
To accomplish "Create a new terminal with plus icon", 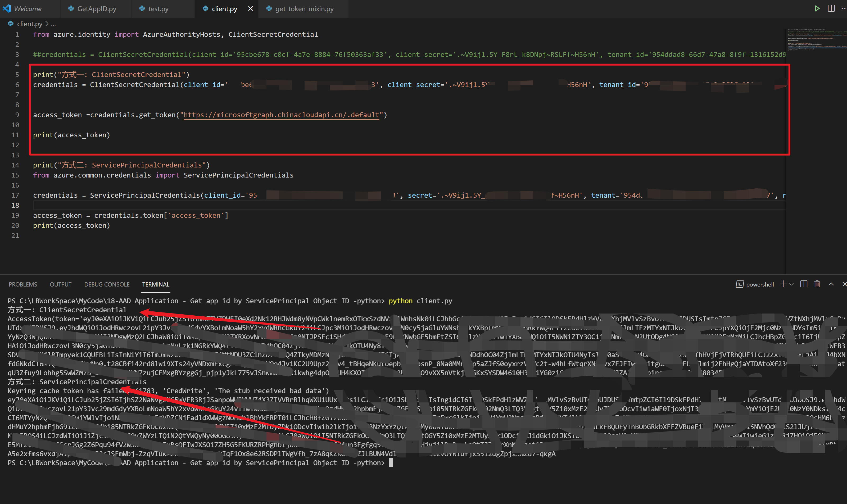I will click(x=783, y=284).
